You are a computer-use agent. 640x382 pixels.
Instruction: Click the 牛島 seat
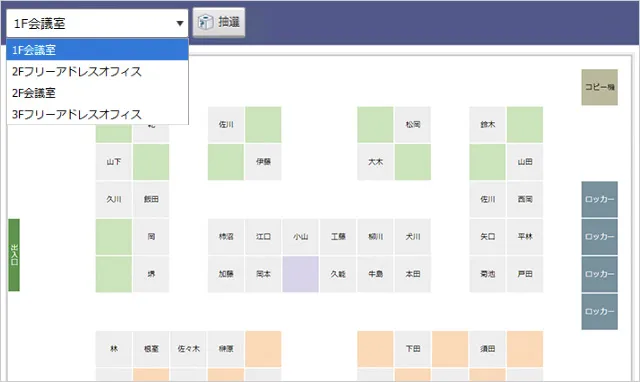click(375, 274)
